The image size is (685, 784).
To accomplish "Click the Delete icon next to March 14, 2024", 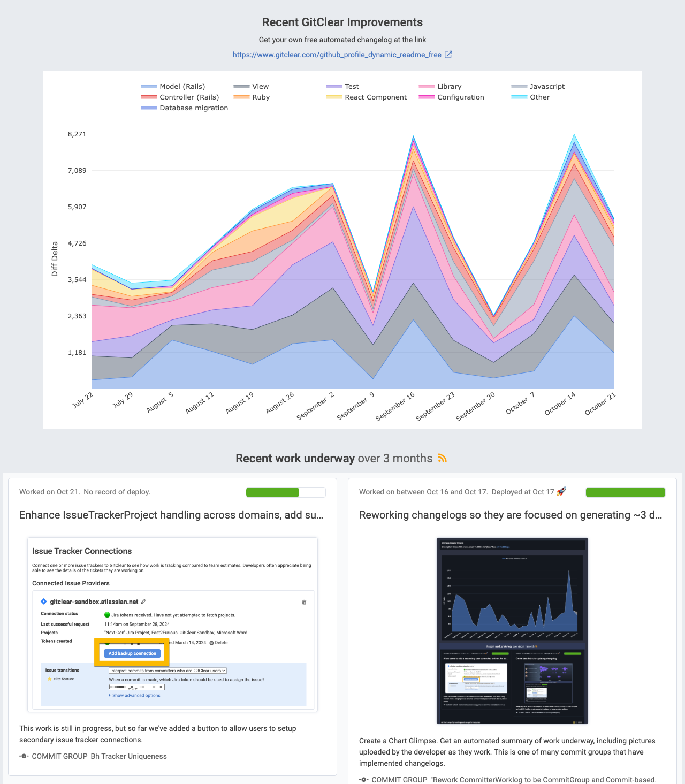I will coord(212,643).
